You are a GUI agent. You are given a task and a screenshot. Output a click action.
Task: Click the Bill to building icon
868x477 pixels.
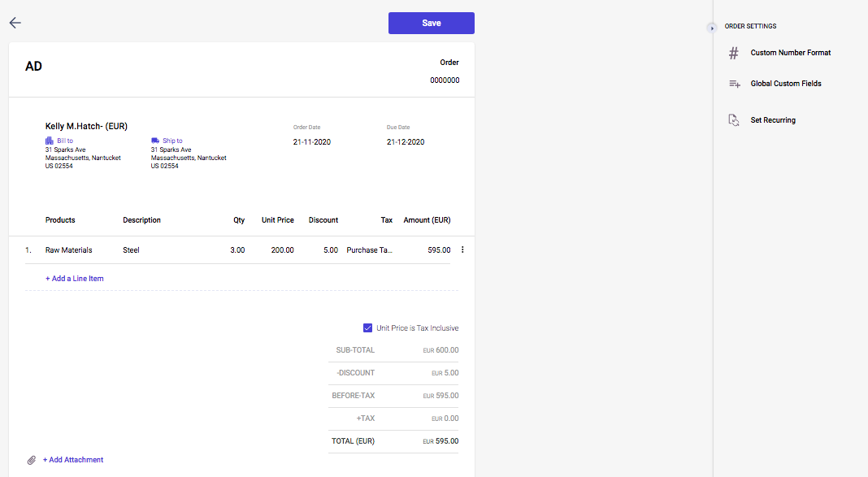(x=49, y=140)
